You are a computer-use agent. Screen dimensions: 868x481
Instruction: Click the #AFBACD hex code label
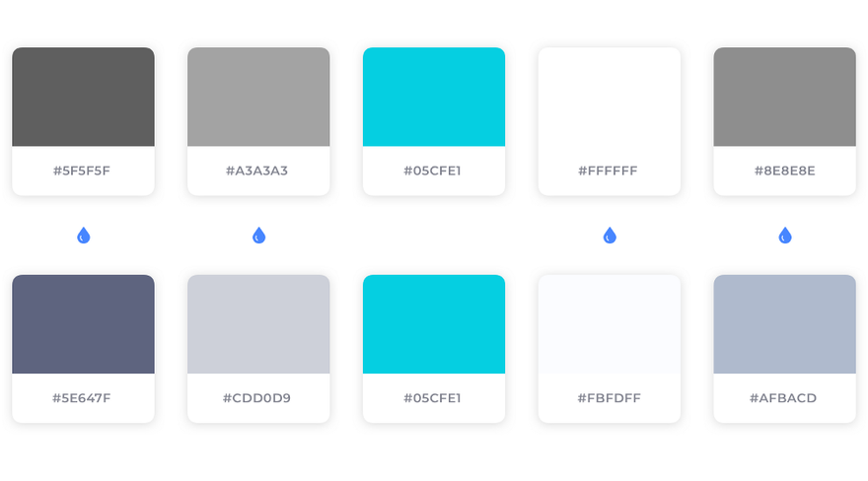[783, 398]
